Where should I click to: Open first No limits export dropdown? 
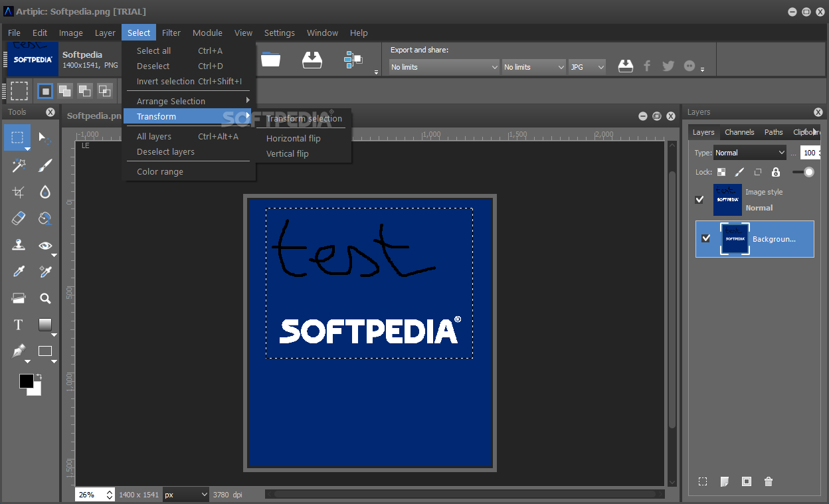tap(444, 67)
